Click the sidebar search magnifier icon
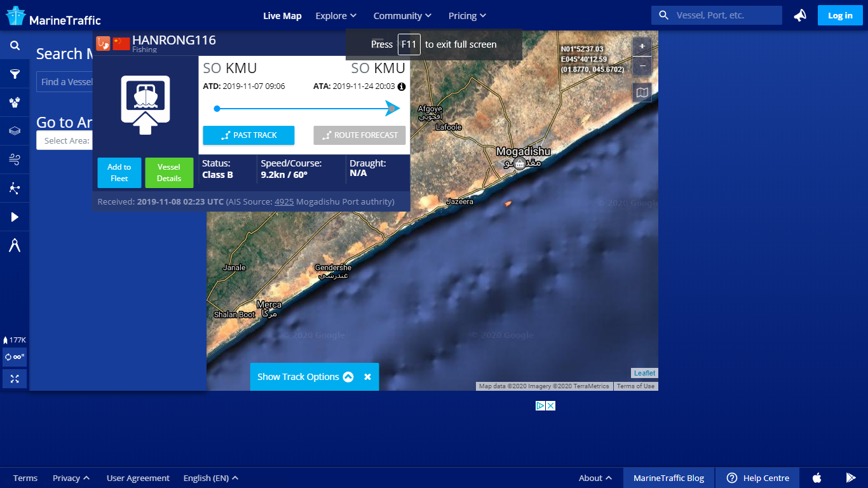Viewport: 868px width, 488px height. pos(15,46)
